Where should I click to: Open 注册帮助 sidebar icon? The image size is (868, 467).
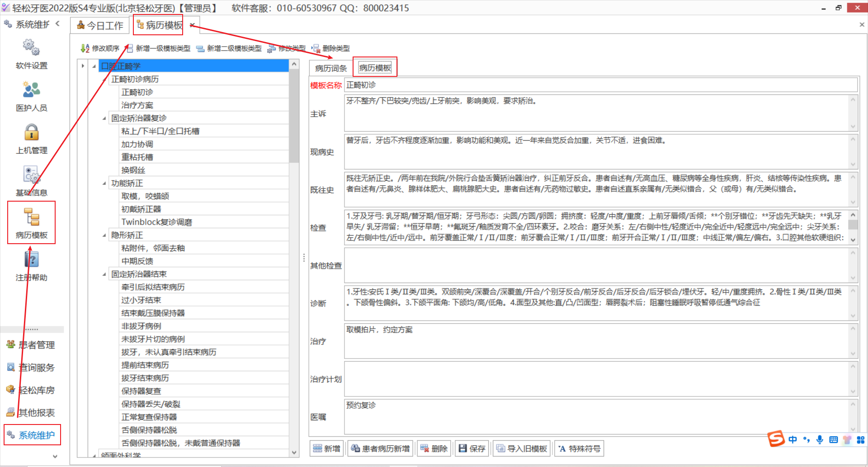pos(31,266)
